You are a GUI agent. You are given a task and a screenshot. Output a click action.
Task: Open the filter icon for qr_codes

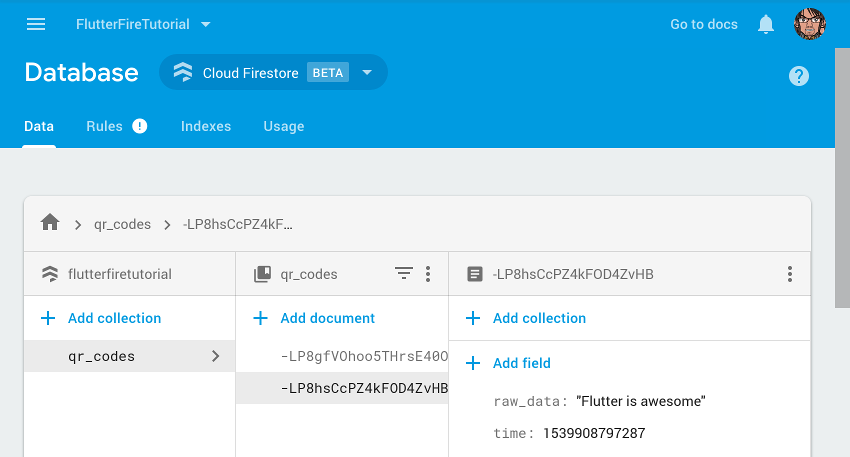(403, 273)
